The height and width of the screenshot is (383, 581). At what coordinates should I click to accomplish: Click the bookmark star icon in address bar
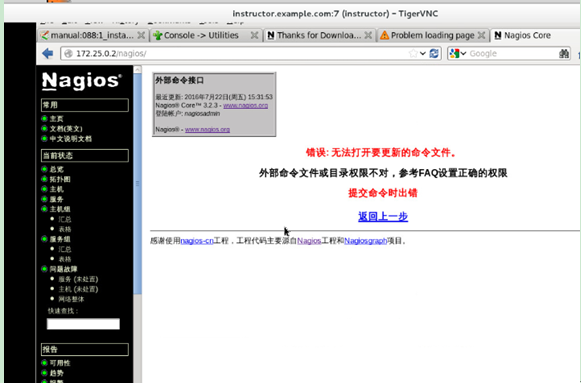pos(413,53)
